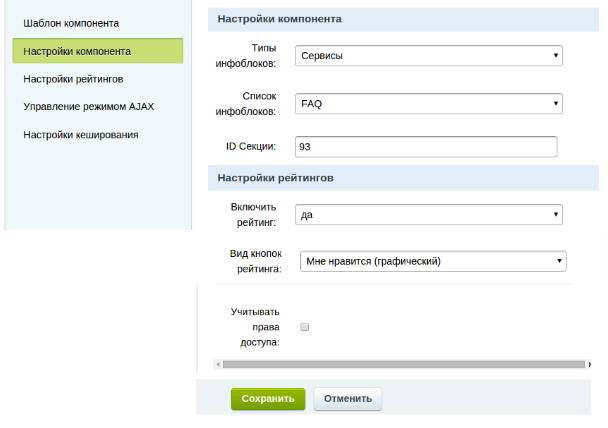
Task: Open the Список инфоблоков dropdown showing FAQ
Action: pyautogui.click(x=429, y=103)
